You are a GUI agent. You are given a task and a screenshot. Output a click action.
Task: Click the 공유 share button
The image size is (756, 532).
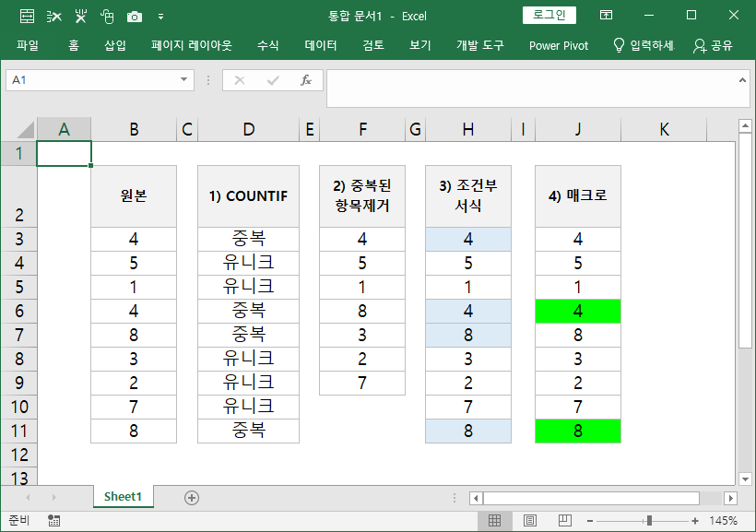(713, 45)
